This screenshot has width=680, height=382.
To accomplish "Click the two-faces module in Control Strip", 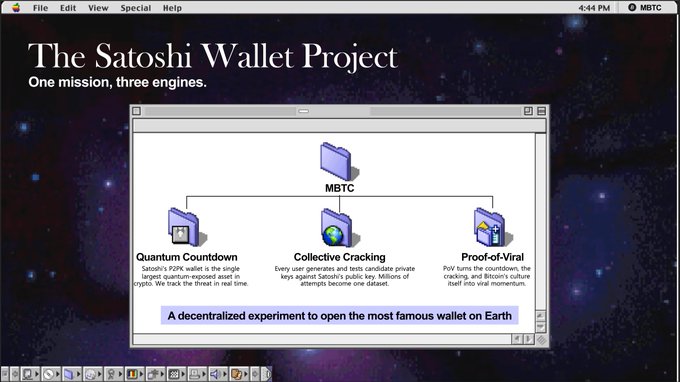I will (x=236, y=374).
